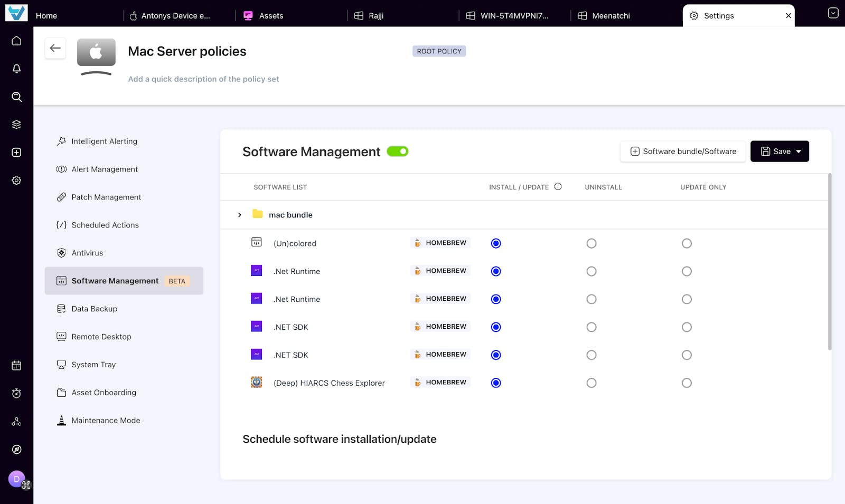Image resolution: width=845 pixels, height=504 pixels.
Task: Select Install/Update for HIARCS Chess Explorer
Action: tap(496, 383)
